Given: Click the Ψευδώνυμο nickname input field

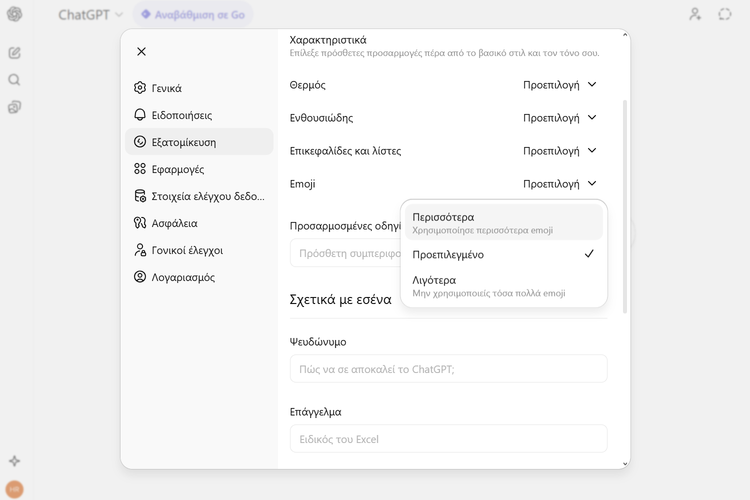Looking at the screenshot, I should pos(447,369).
